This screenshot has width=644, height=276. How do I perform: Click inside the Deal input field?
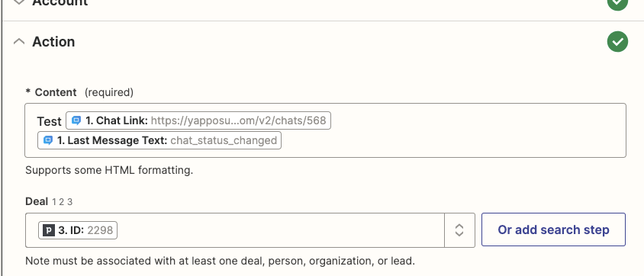279,230
